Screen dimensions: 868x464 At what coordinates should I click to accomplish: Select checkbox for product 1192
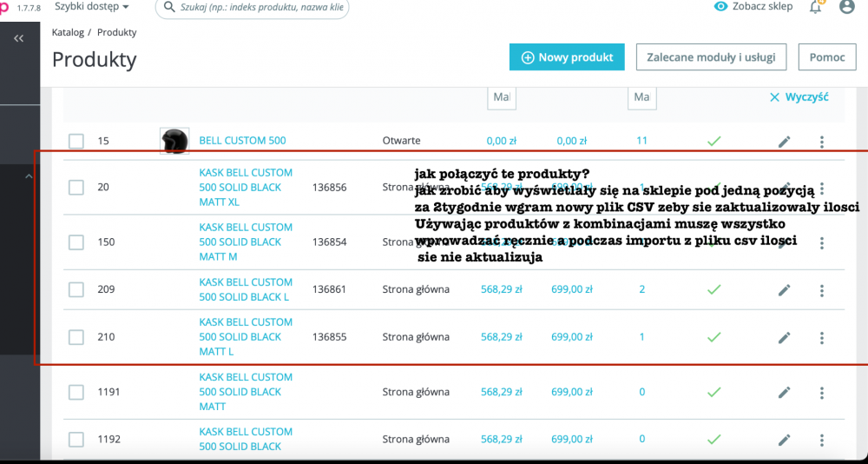[x=76, y=439]
